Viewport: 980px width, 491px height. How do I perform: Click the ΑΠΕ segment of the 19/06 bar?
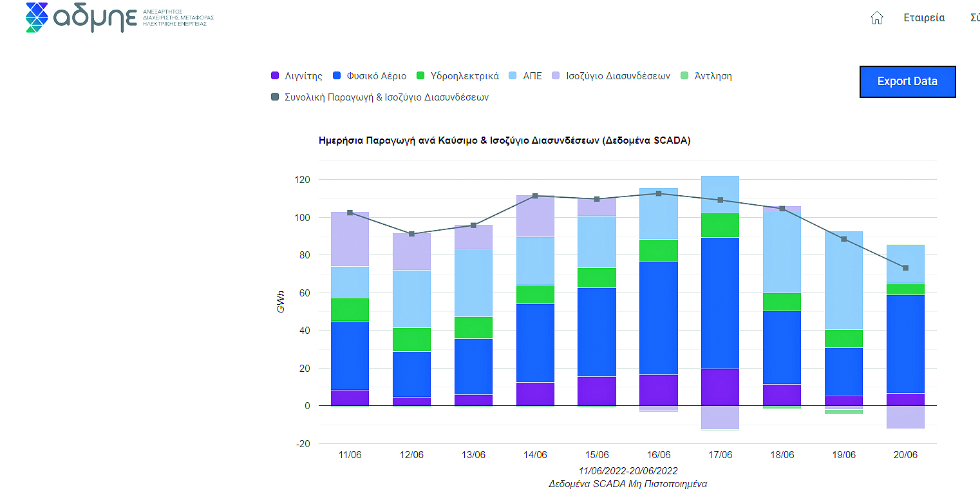pos(844,280)
